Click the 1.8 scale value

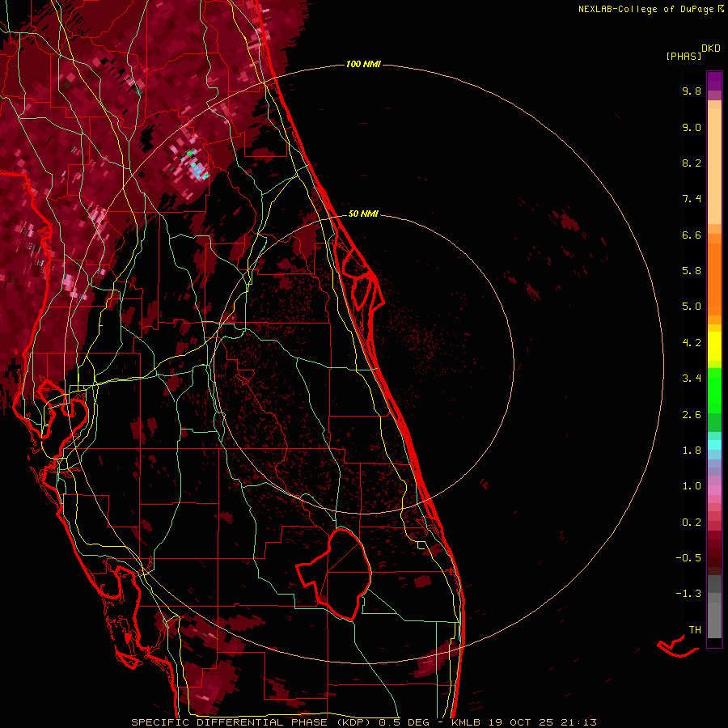point(692,451)
